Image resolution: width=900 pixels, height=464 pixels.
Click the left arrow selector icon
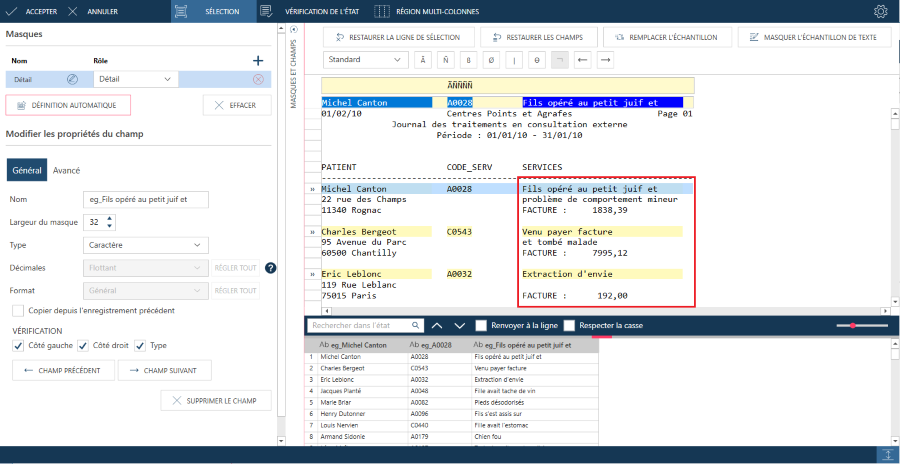(x=583, y=59)
